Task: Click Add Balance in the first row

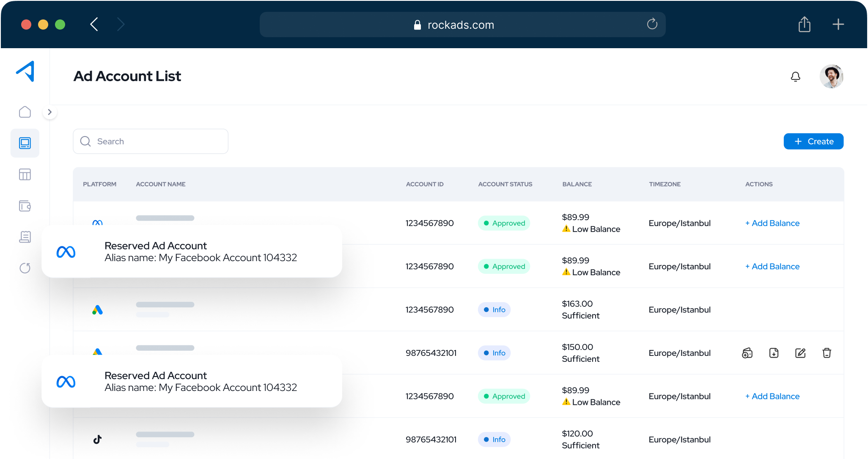Action: point(772,223)
